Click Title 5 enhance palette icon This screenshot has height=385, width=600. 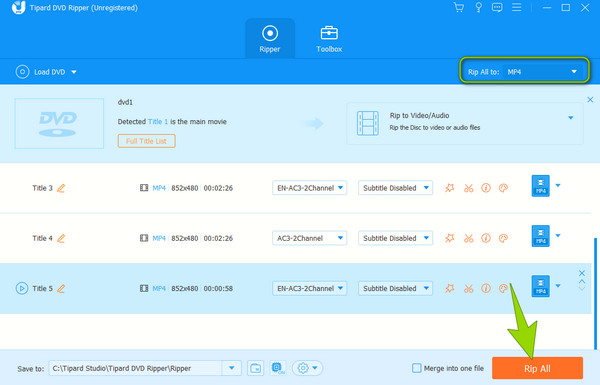(504, 288)
